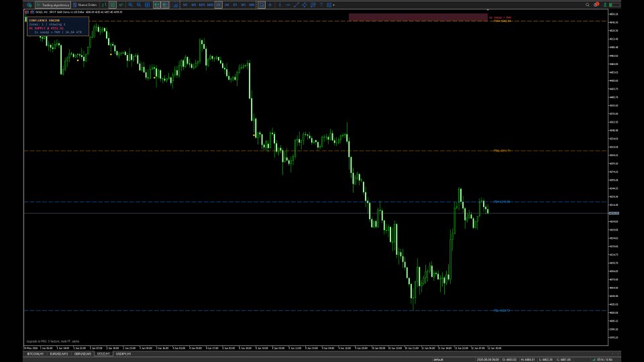Activate the standard cursor tool

tap(262, 5)
